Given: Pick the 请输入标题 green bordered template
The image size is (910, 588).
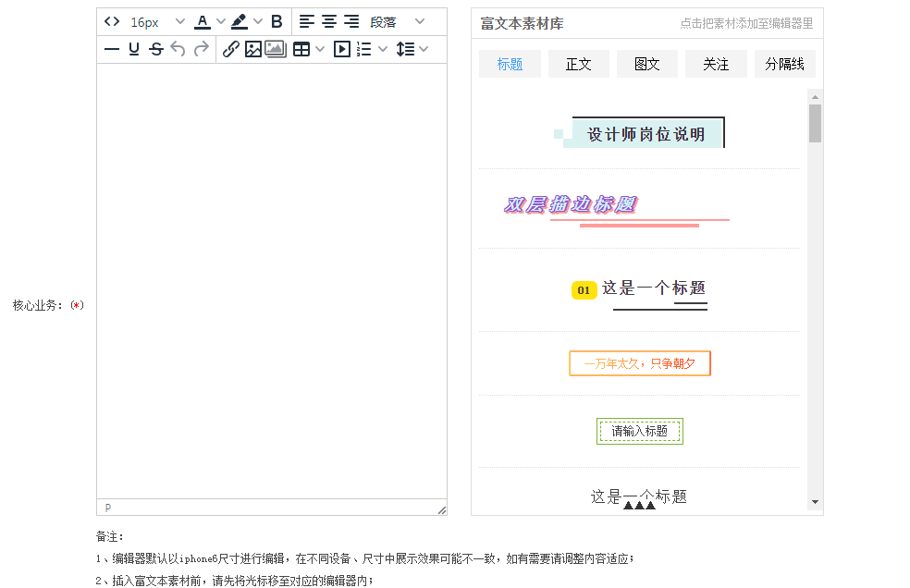Looking at the screenshot, I should [639, 431].
